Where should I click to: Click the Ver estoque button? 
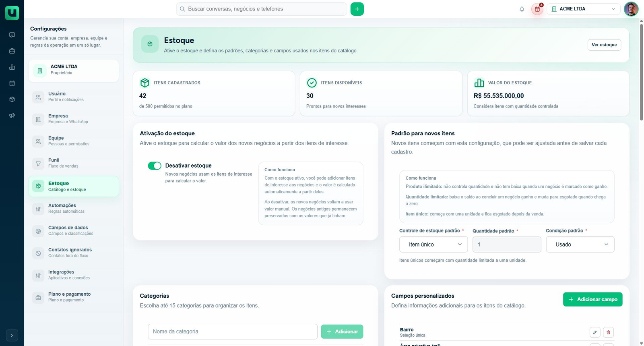604,45
